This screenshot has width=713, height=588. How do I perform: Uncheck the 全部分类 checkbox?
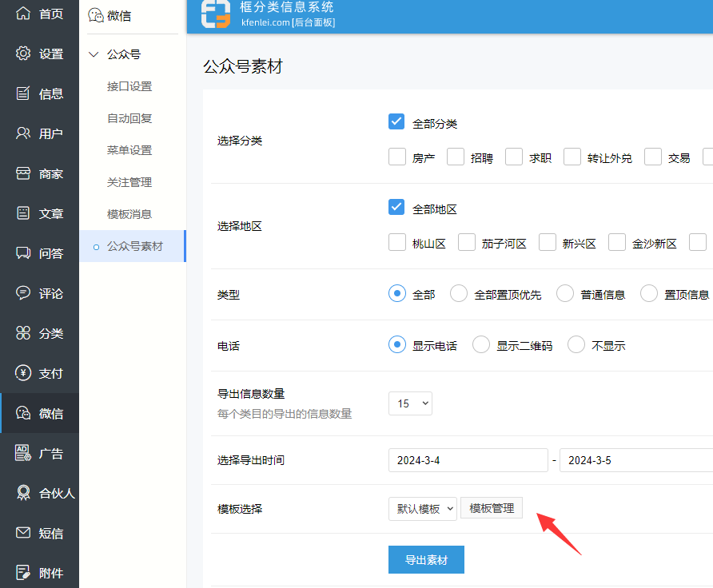coord(396,122)
